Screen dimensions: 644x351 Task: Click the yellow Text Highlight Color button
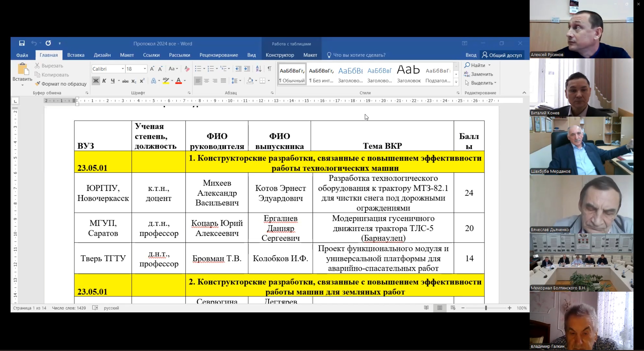(166, 81)
